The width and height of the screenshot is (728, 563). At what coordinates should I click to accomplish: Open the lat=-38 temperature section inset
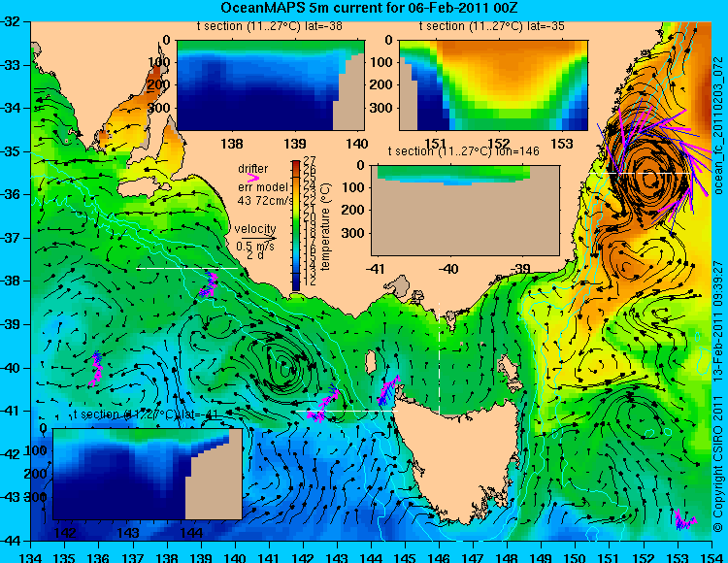pos(271,85)
